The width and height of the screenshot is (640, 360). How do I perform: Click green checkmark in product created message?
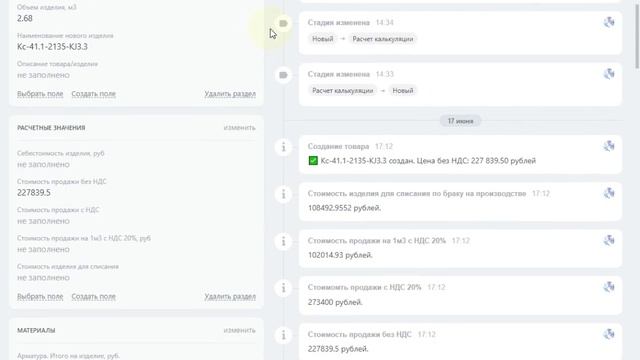[313, 161]
